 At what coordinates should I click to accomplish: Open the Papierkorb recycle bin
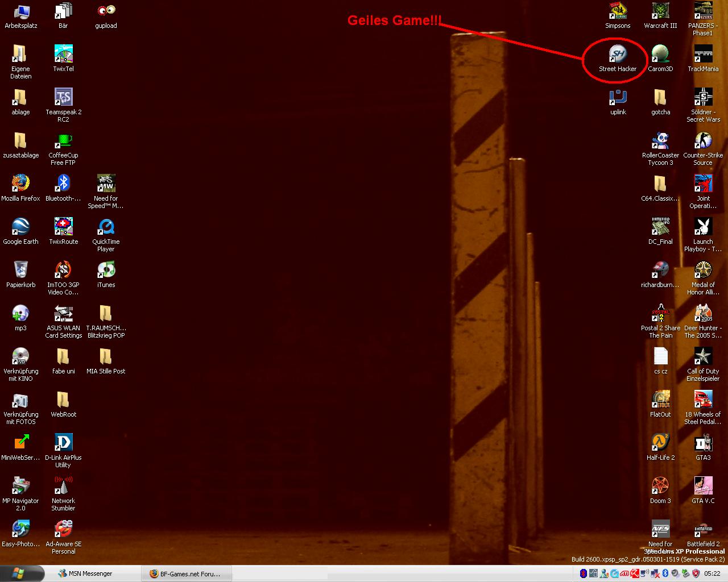click(20, 275)
